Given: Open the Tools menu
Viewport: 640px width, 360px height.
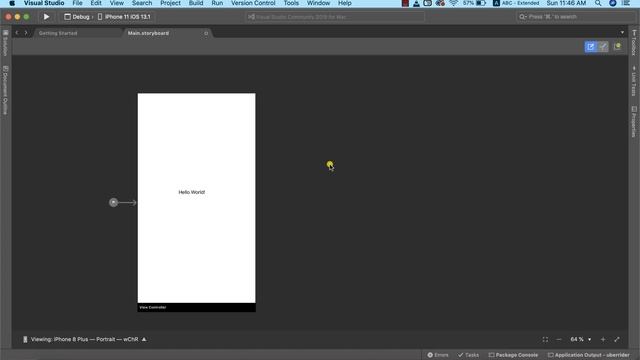Looking at the screenshot, I should point(291,3).
